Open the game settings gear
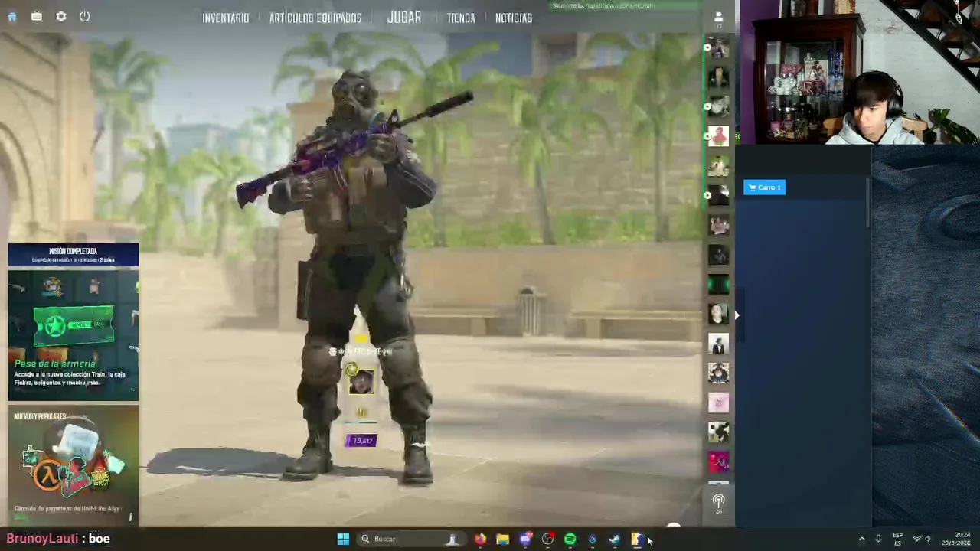Viewport: 980px width, 551px height. (61, 17)
